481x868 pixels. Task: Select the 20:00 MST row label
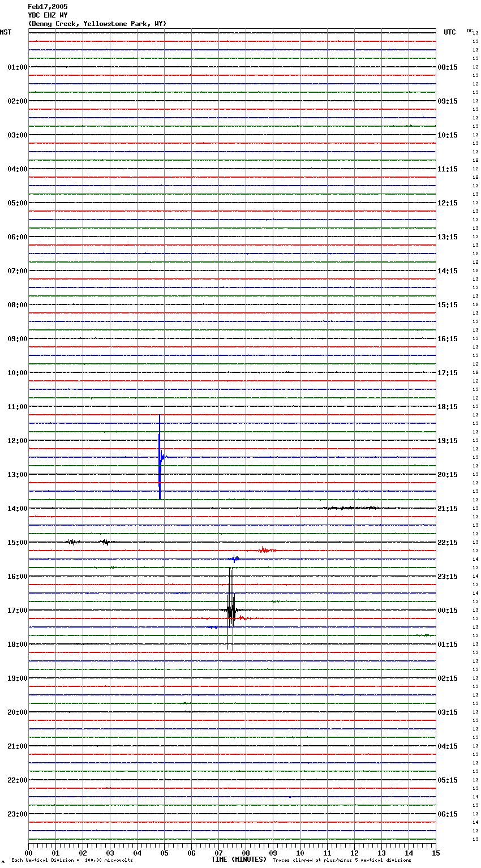pyautogui.click(x=17, y=712)
